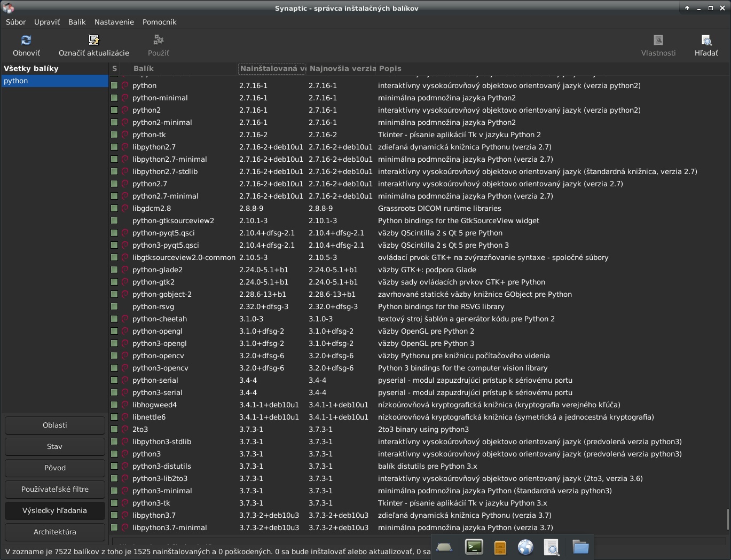Toggle status checkbox for python3-serial

pyautogui.click(x=114, y=392)
